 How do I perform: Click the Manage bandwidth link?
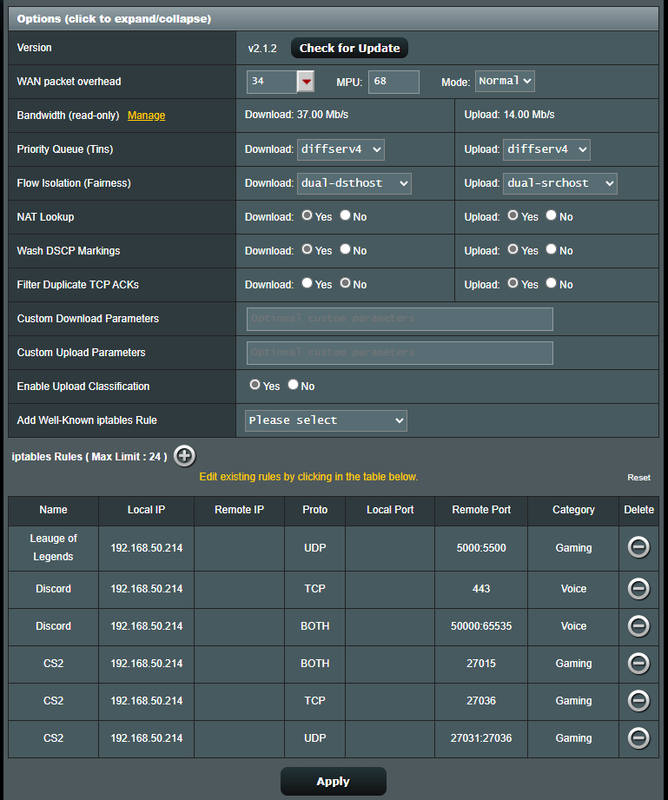146,116
